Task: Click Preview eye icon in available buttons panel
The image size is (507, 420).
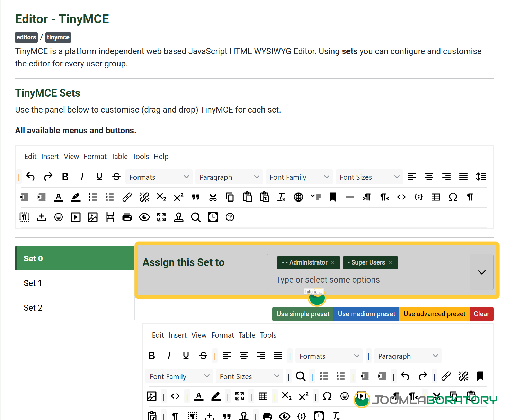Action: click(144, 217)
